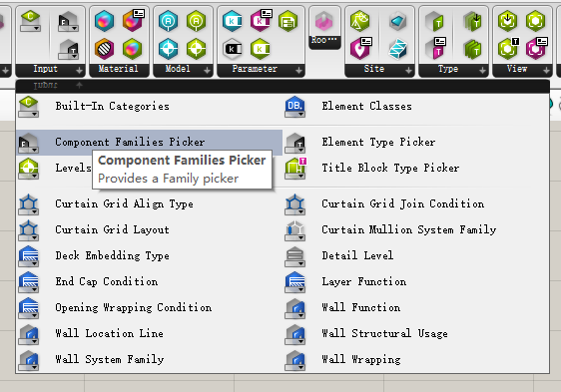Image resolution: width=561 pixels, height=392 pixels.
Task: Click the green hexagon K tag icon in the Parameter panel
Action: (x=261, y=49)
